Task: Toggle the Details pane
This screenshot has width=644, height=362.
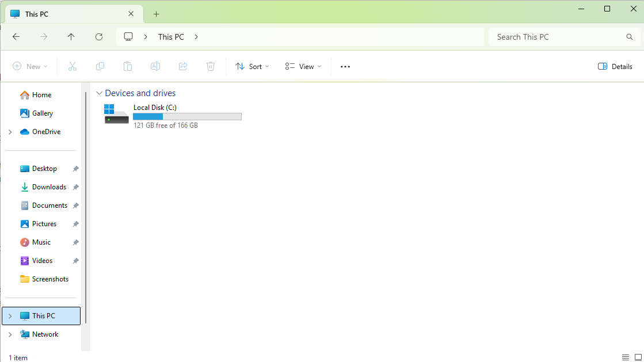Action: click(x=615, y=67)
